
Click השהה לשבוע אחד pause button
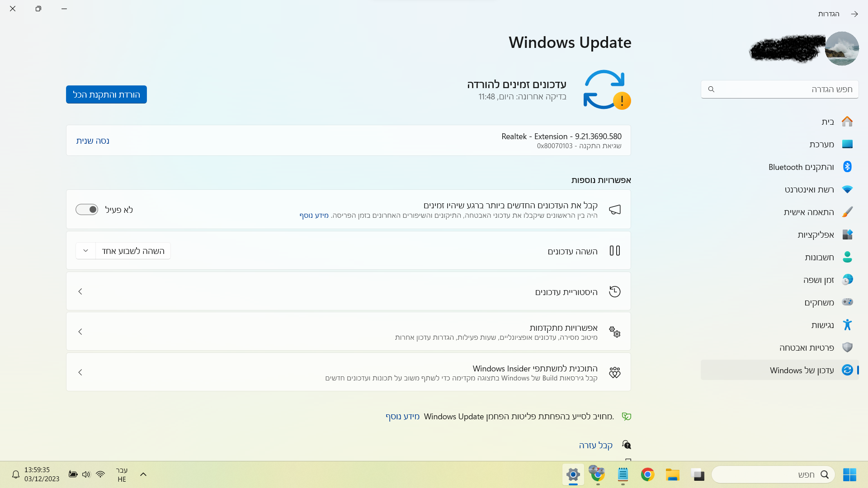click(x=133, y=251)
